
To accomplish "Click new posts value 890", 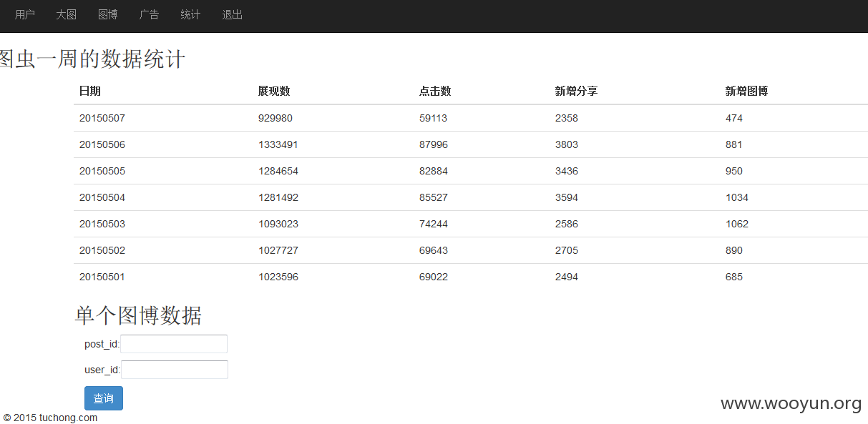I will pyautogui.click(x=734, y=250).
